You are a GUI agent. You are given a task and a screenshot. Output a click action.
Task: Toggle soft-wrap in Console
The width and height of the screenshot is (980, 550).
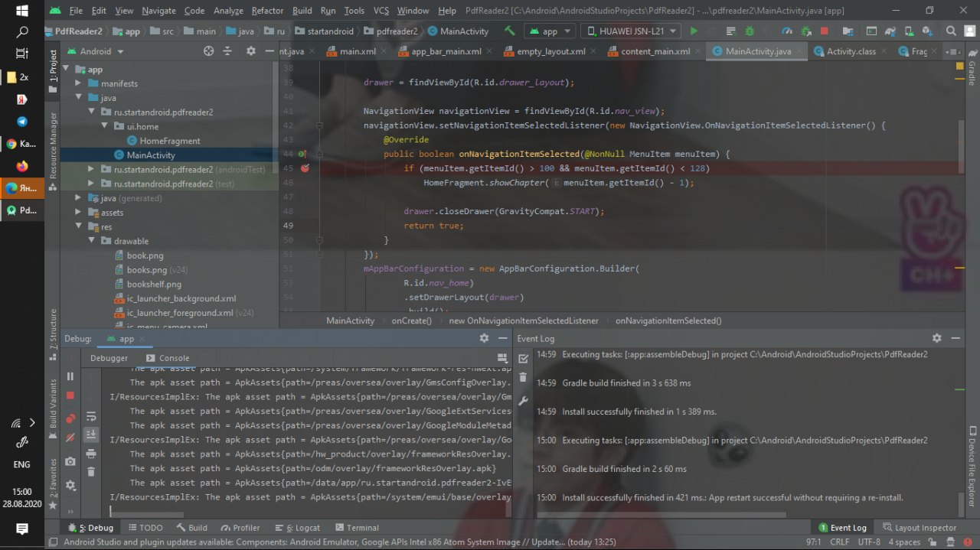(91, 416)
